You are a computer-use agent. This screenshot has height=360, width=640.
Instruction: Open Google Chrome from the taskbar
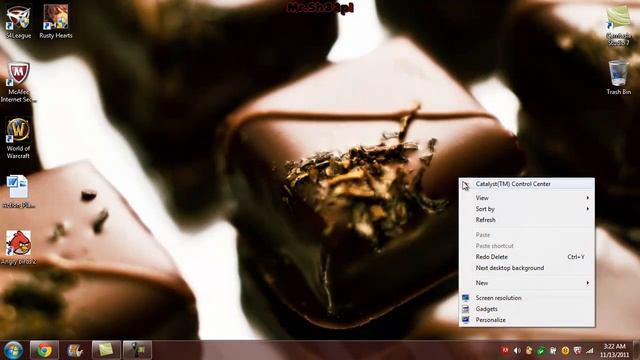[44, 350]
